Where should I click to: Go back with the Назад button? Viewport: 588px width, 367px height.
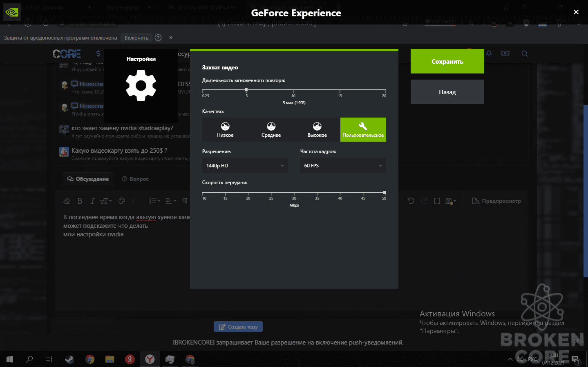coord(447,92)
